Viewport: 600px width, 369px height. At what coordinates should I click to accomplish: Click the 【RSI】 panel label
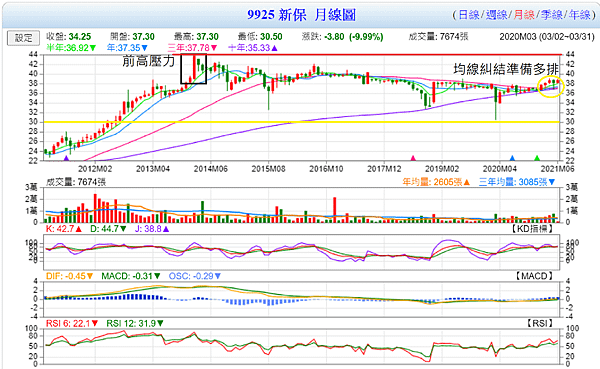540,323
